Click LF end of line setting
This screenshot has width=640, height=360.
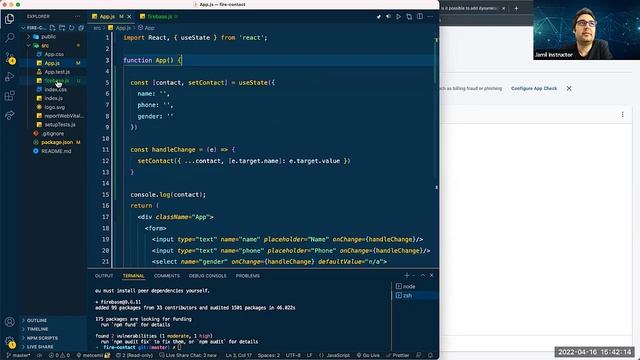309,355
